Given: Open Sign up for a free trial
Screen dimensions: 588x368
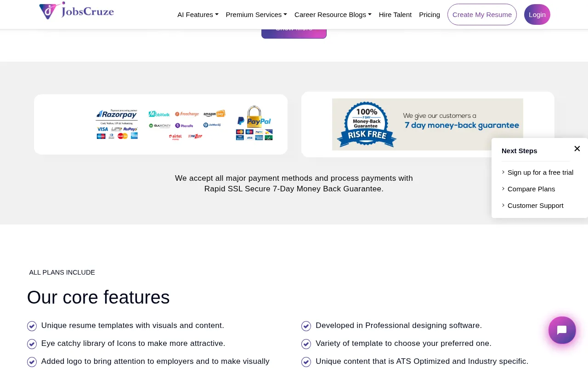Looking at the screenshot, I should tap(540, 172).
